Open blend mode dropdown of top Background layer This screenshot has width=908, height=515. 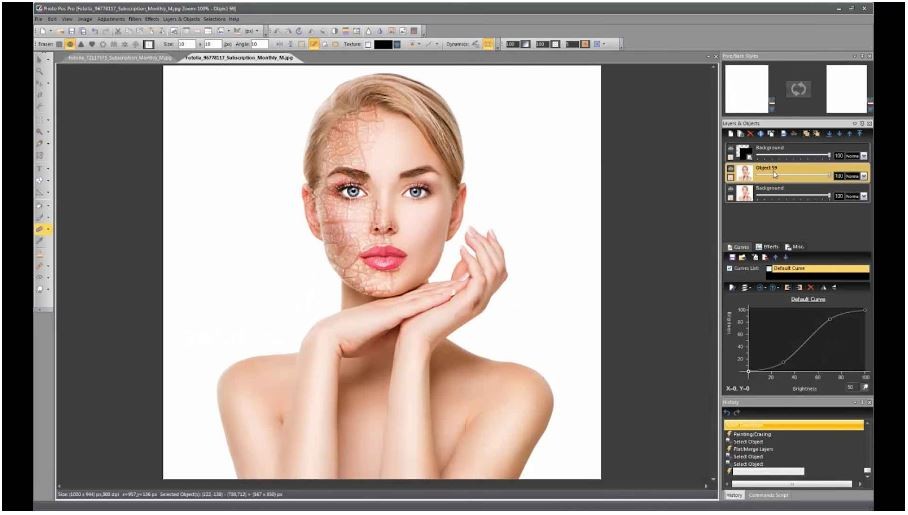click(x=864, y=156)
